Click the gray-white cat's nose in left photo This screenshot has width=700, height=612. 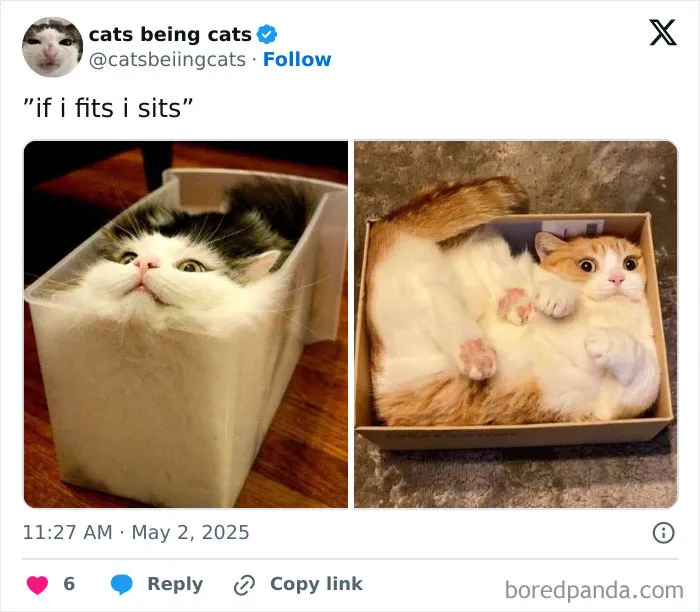(146, 263)
